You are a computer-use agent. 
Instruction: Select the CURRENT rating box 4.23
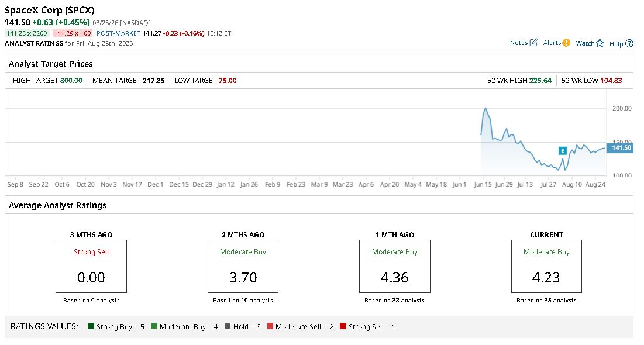(x=546, y=266)
